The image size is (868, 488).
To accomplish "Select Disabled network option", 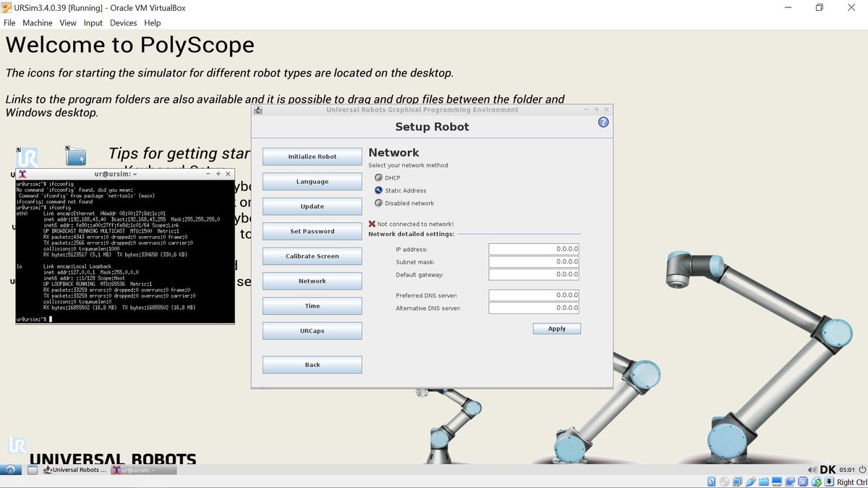I will click(x=379, y=202).
